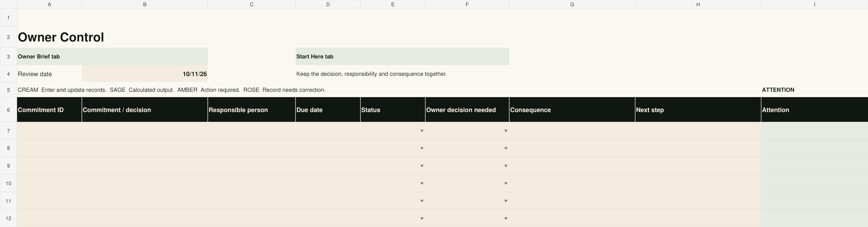The height and width of the screenshot is (227, 868).
Task: Select column G header
Action: 572,4
